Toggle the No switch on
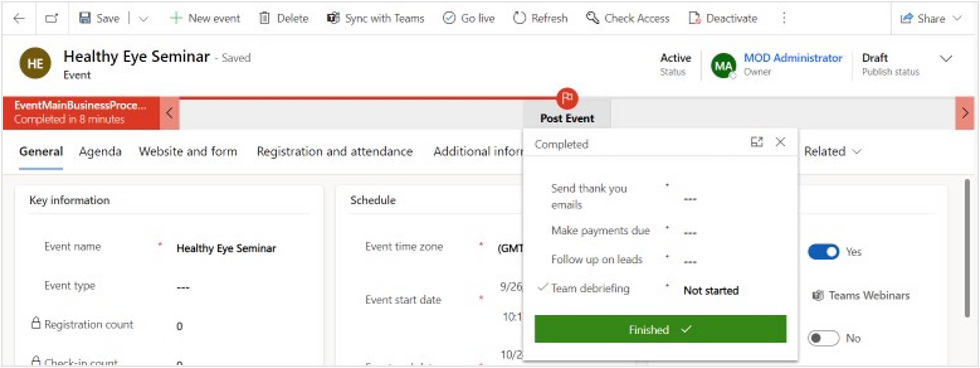The width and height of the screenshot is (980, 368). 823,338
